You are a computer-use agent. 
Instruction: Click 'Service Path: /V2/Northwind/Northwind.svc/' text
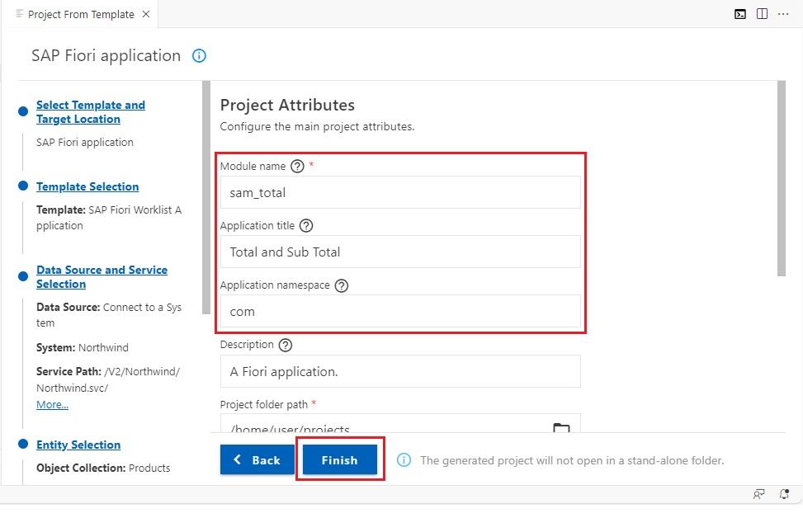[108, 379]
